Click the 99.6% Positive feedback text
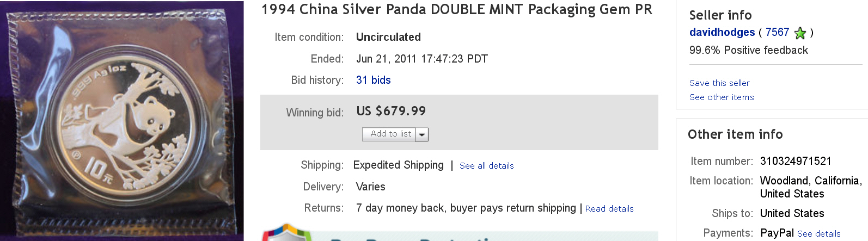 pyautogui.click(x=748, y=50)
